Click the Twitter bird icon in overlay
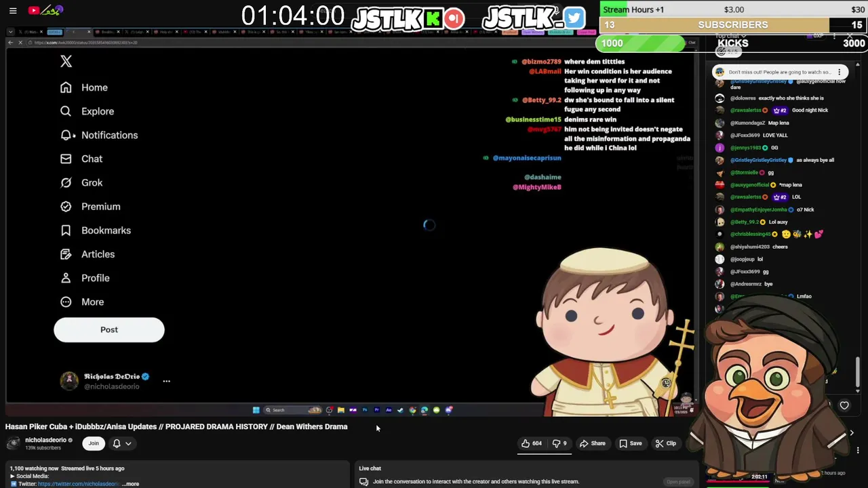This screenshot has height=488, width=868. point(574,18)
